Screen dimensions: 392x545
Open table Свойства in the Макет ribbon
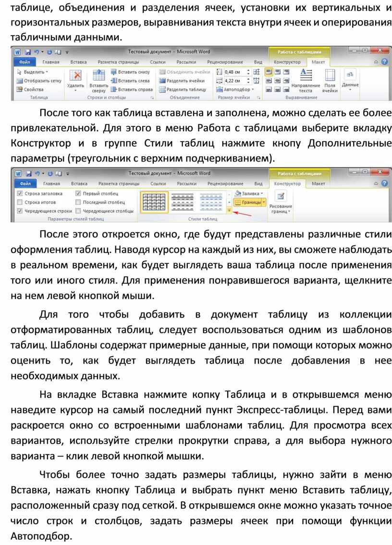coord(30,89)
